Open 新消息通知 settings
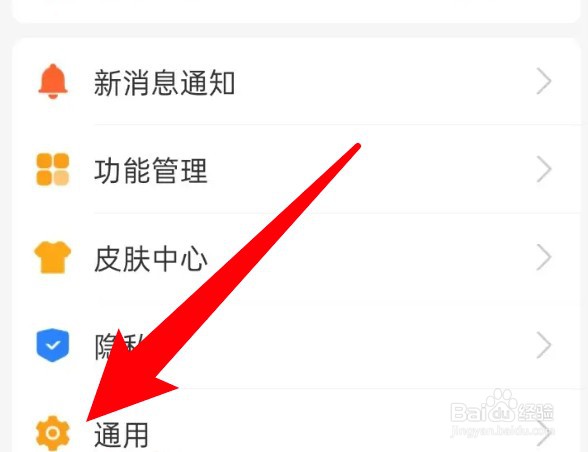Viewport: 588px width, 452px height. click(x=164, y=83)
